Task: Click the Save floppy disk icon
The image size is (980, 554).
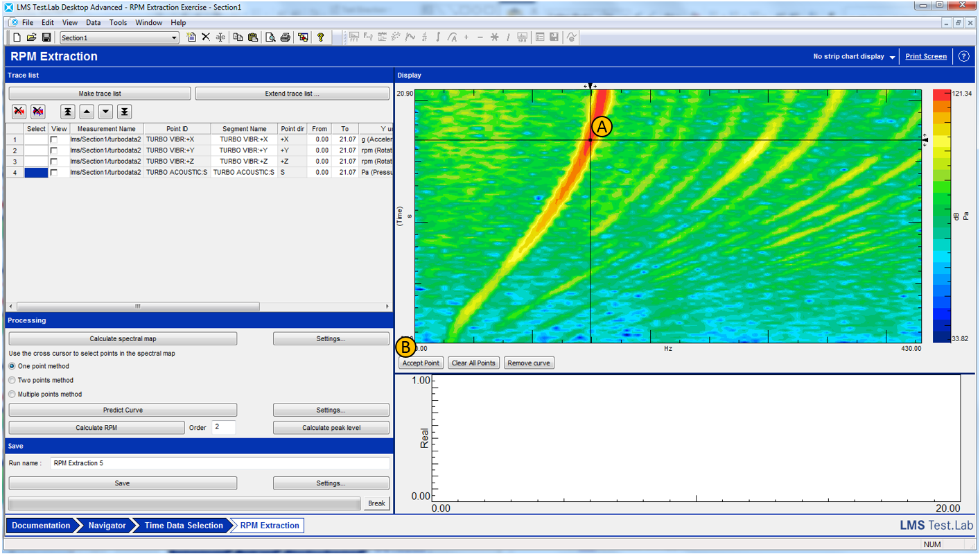Action: click(46, 37)
